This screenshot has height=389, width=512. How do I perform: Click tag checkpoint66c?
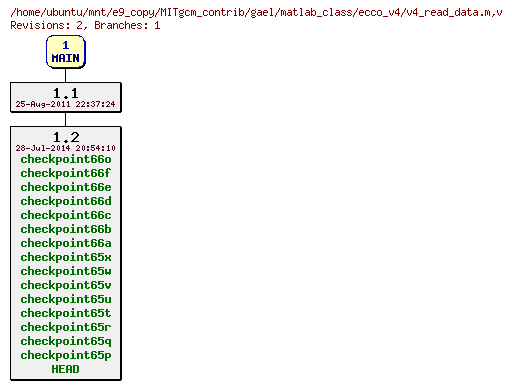point(66,215)
